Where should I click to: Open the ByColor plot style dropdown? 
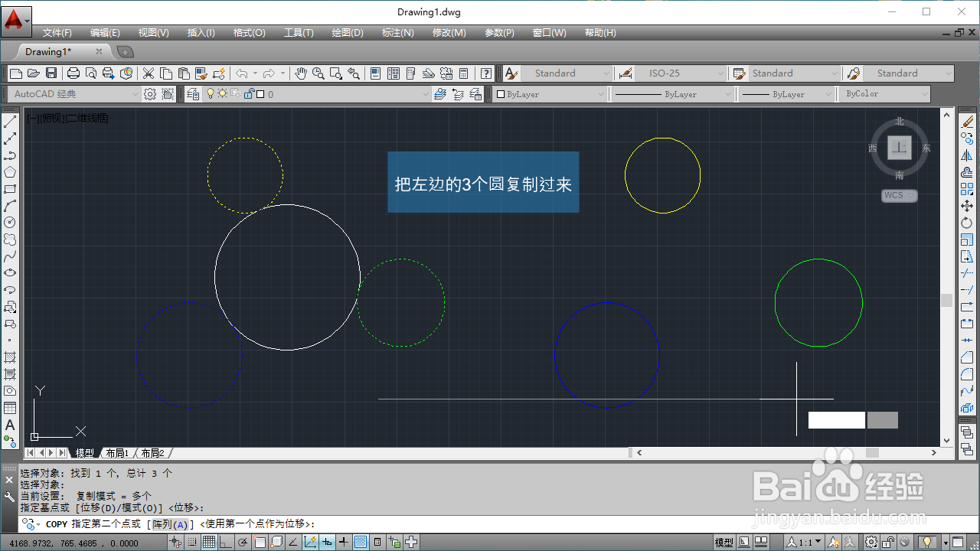[924, 94]
